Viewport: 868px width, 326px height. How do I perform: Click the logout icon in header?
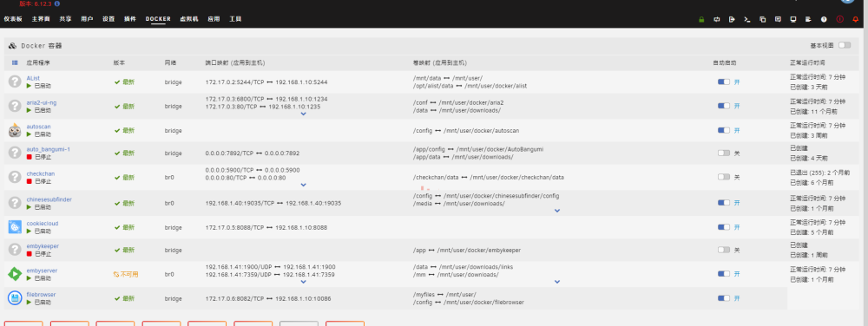point(732,19)
